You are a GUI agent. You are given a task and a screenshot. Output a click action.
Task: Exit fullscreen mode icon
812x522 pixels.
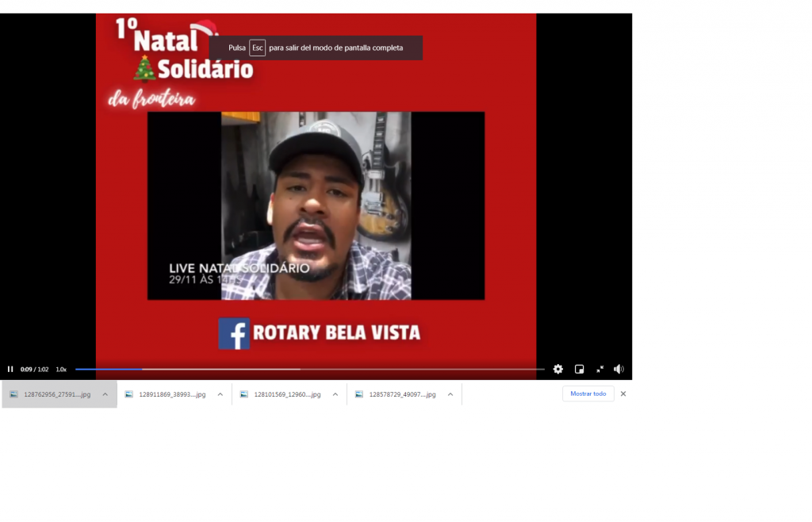coord(599,369)
